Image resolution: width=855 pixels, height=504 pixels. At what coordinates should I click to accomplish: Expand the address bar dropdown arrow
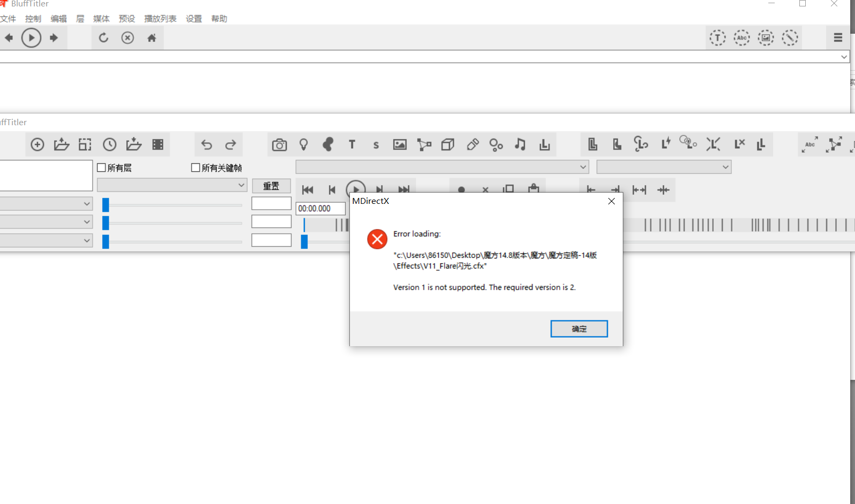tap(844, 57)
